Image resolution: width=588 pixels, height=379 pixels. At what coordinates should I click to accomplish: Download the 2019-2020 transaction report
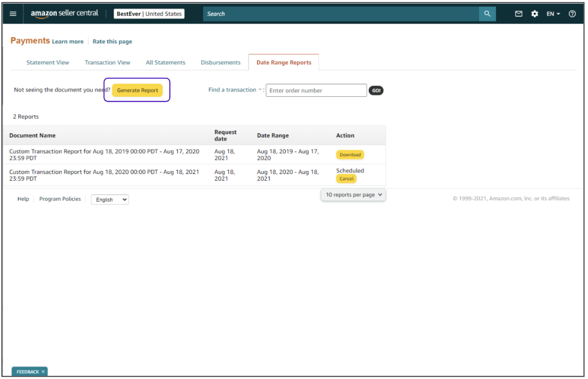pos(350,155)
